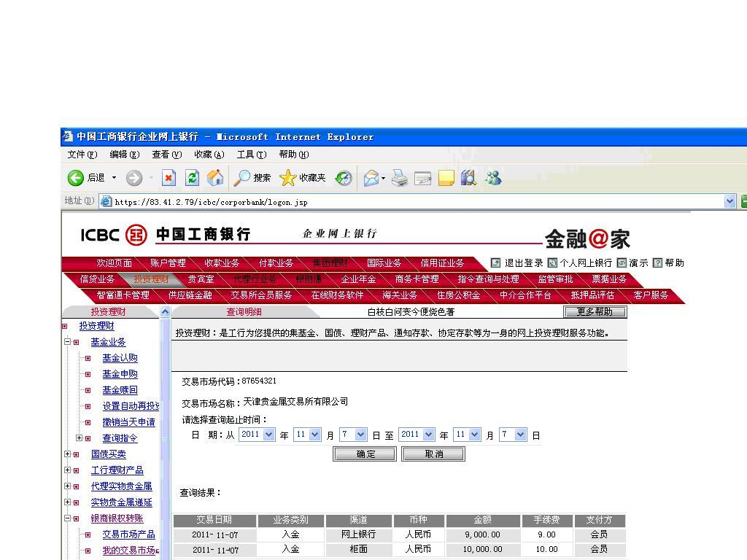Open the Research books toolbar icon

click(x=469, y=178)
